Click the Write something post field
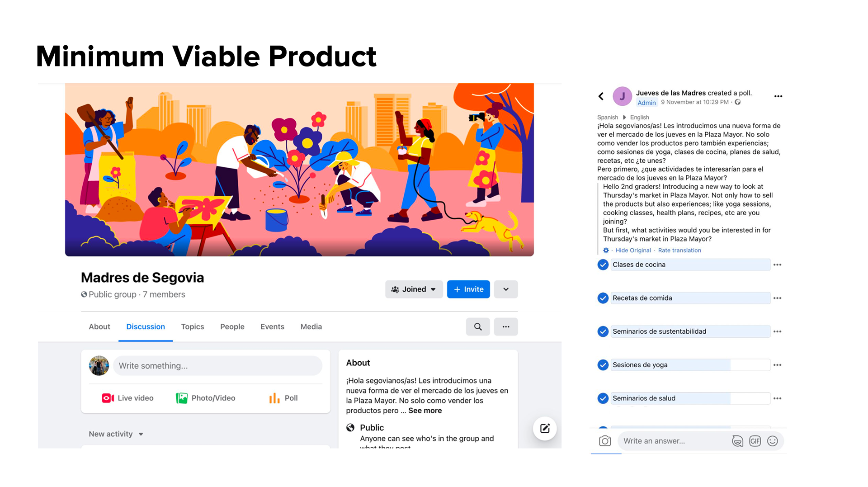Viewport: 868px width, 487px height. coord(217,366)
